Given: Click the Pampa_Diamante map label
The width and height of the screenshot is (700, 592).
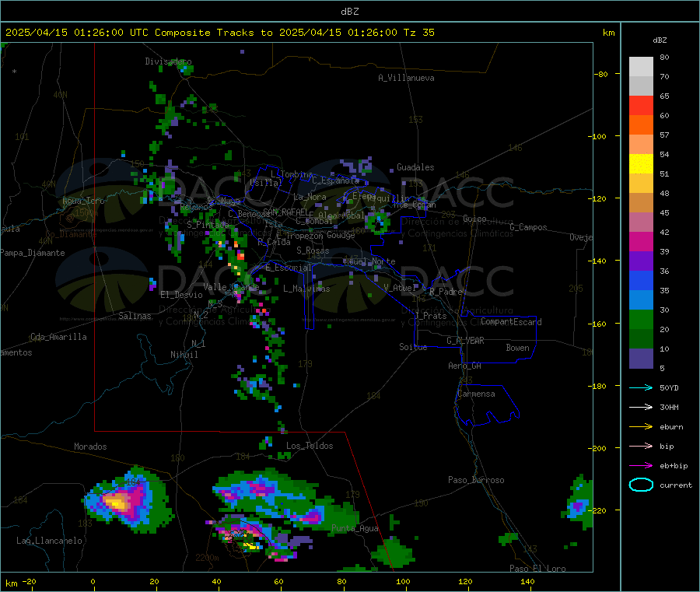Looking at the screenshot, I should pyautogui.click(x=32, y=253).
